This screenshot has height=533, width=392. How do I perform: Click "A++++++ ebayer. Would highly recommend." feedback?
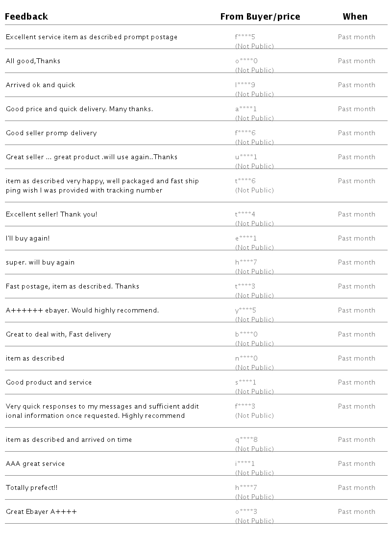point(82,311)
